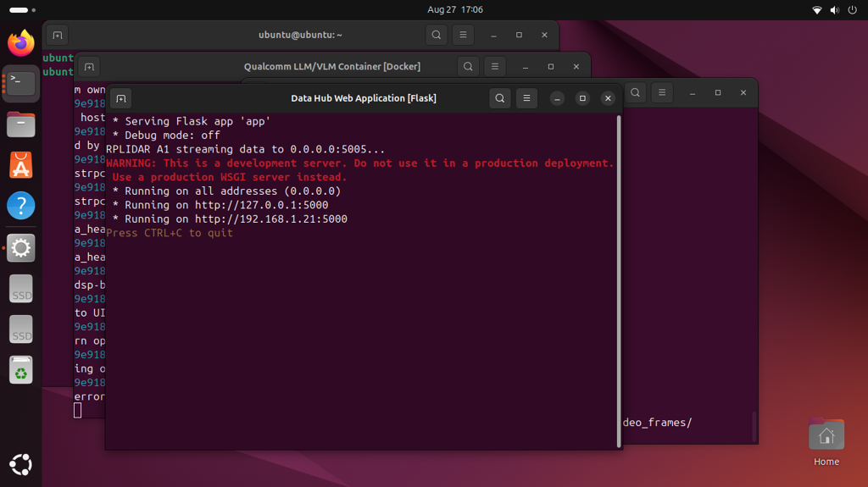Click the power icon in top bar

click(853, 10)
